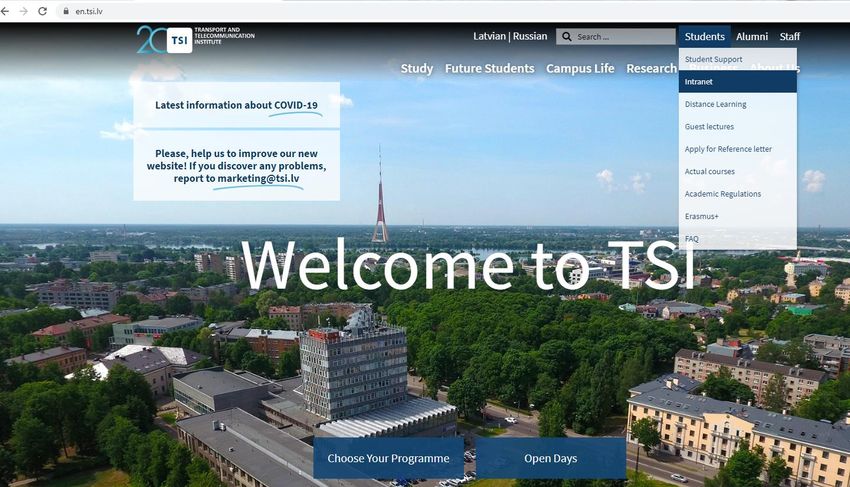
Task: Open the Future Students navigation menu
Action: (490, 68)
